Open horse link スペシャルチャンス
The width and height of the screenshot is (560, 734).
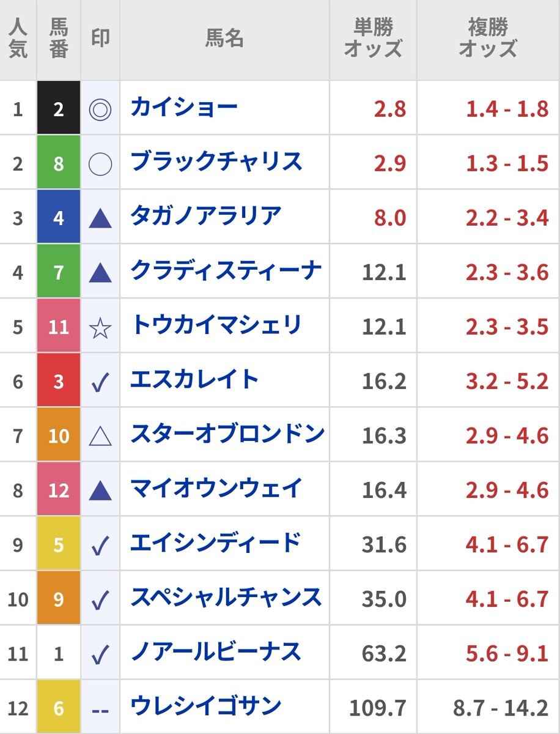[226, 597]
